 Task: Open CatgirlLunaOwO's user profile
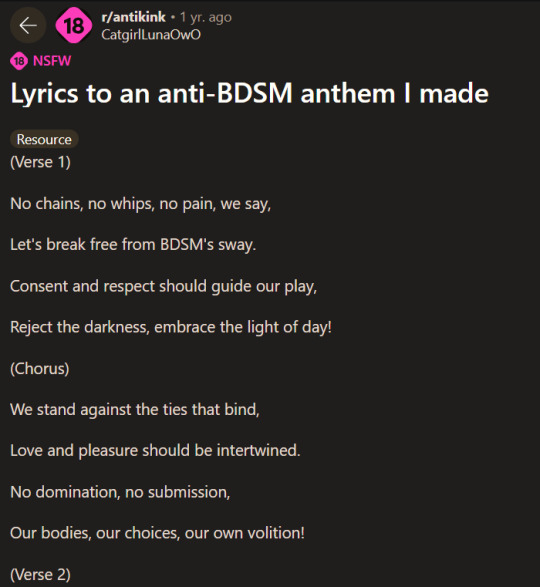(x=151, y=35)
